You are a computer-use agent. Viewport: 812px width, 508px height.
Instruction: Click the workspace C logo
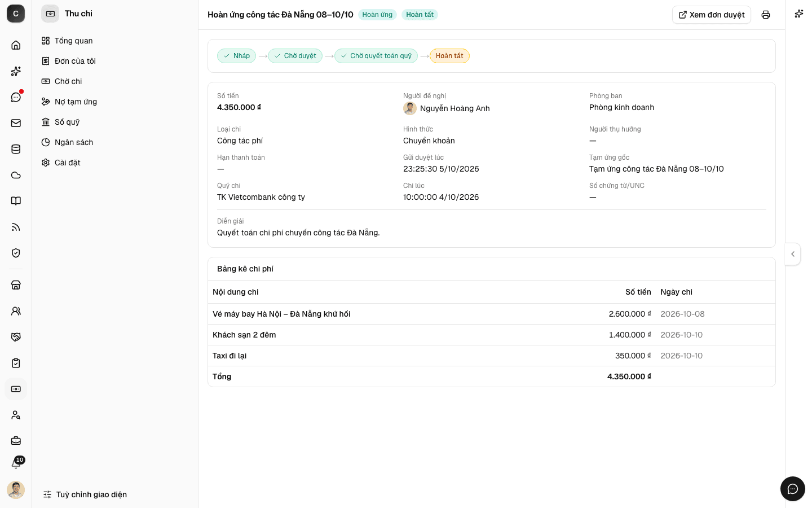click(x=16, y=14)
